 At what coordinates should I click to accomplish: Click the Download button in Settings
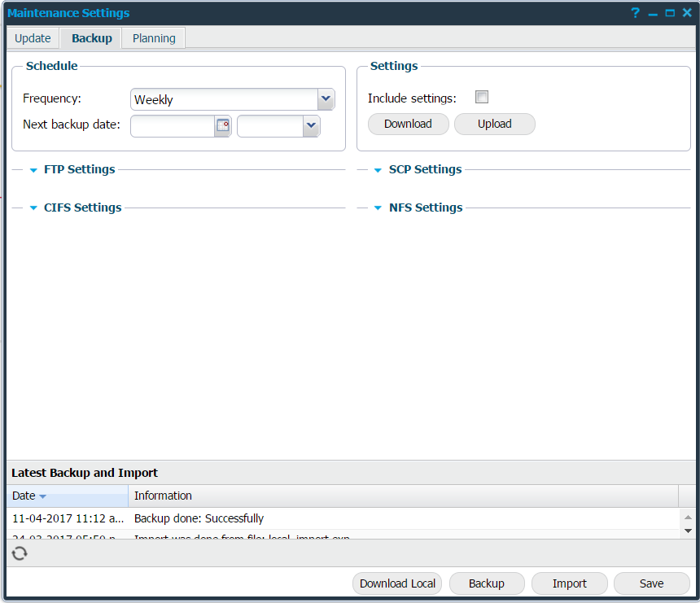(408, 124)
